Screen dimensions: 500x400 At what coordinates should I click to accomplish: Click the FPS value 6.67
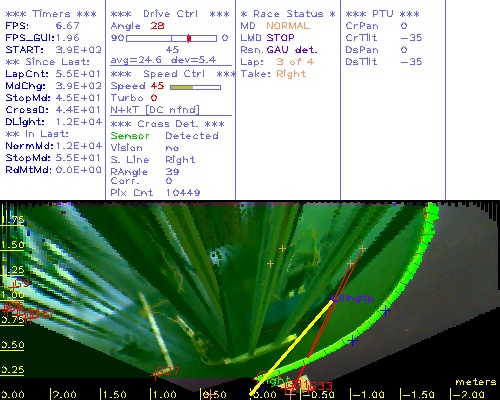click(67, 26)
